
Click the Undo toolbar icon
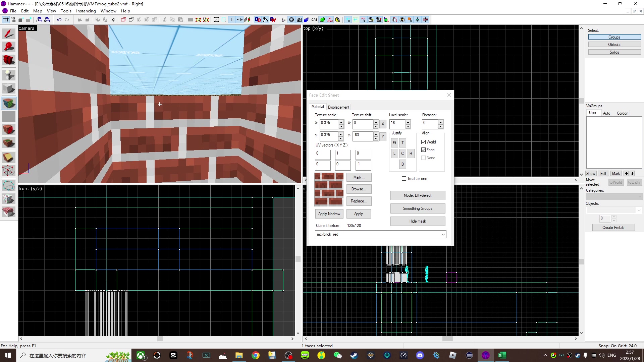(59, 20)
